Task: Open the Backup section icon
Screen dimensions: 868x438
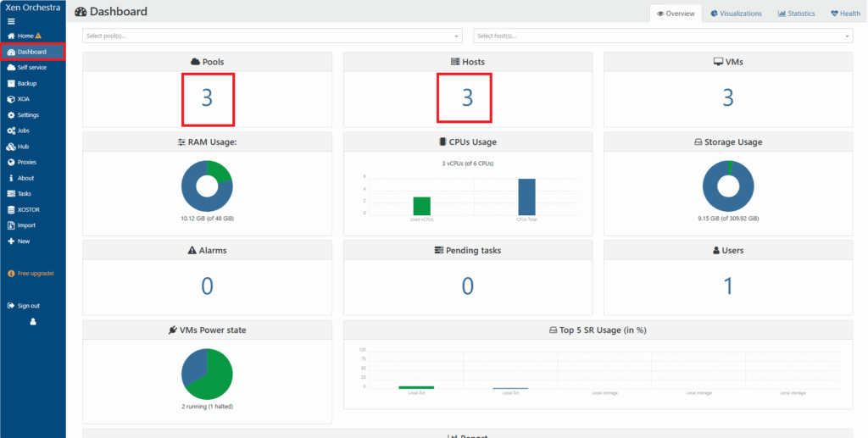Action: click(11, 83)
